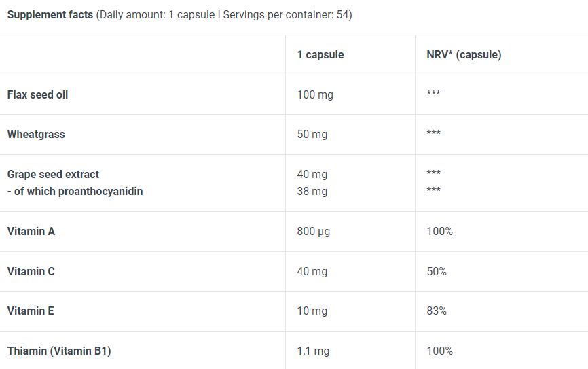Click the Grape seed extract label
This screenshot has width=588, height=369.
tap(53, 174)
